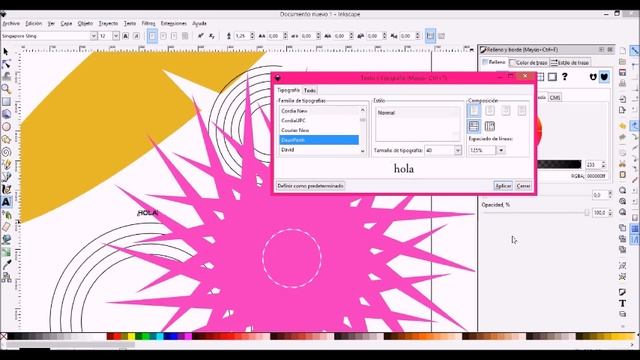Image resolution: width=640 pixels, height=360 pixels.
Task: Select David in font family list
Action: point(319,150)
